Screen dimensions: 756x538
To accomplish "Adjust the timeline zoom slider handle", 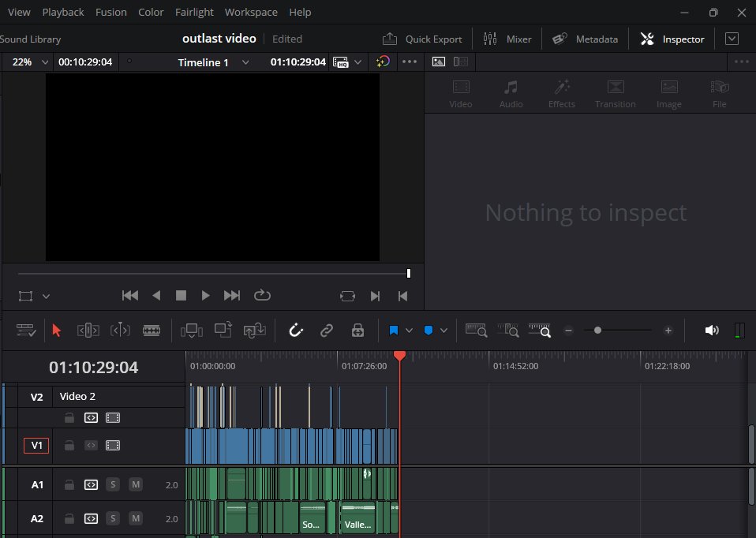I will point(597,331).
